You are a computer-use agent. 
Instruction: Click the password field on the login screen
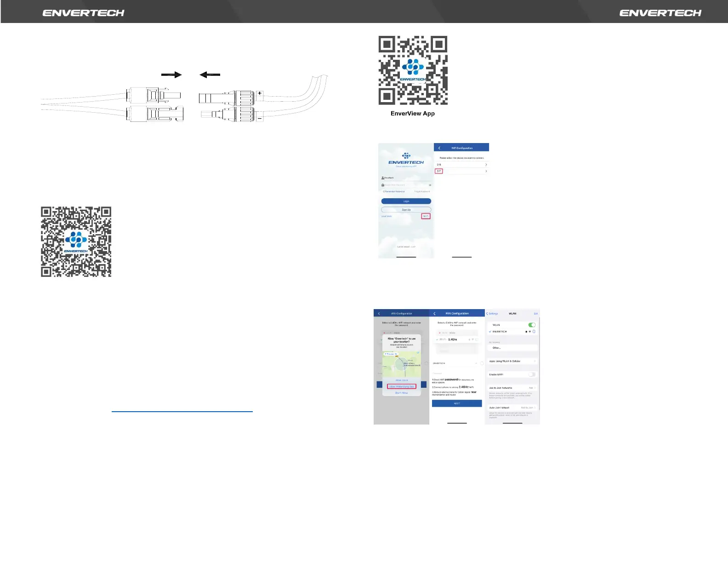click(406, 185)
